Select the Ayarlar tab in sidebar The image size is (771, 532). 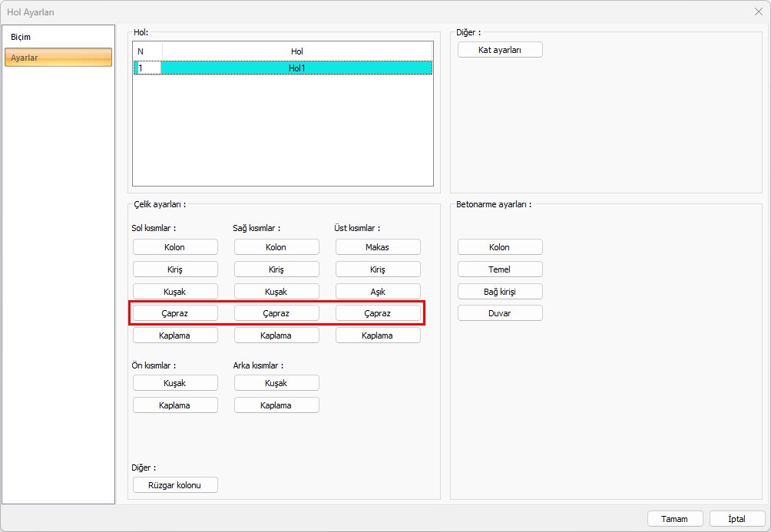point(58,58)
